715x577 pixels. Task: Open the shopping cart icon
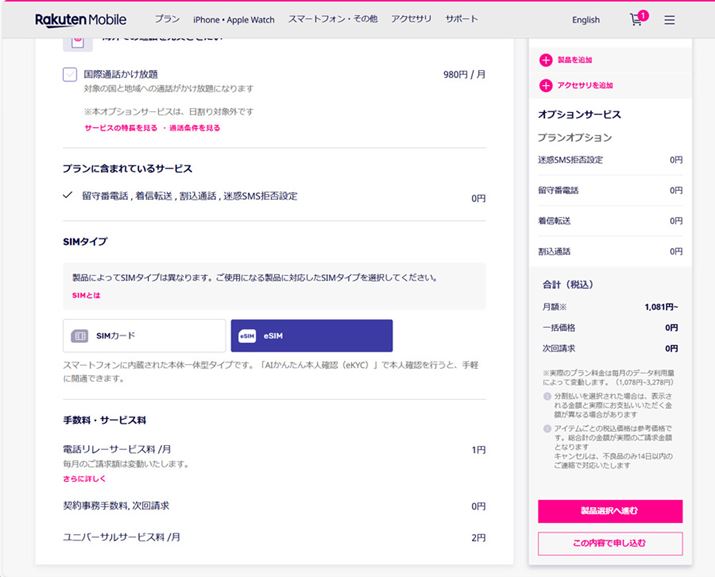click(637, 19)
